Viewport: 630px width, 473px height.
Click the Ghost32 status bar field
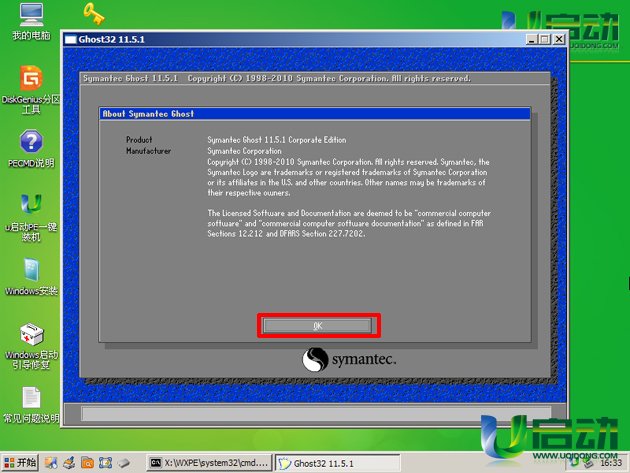[316, 414]
